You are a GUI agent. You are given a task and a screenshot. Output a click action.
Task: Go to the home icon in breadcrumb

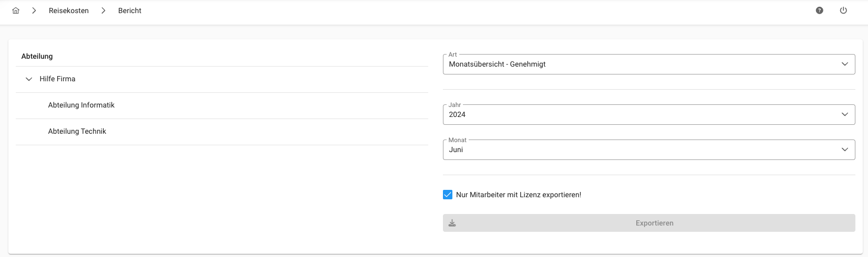point(16,10)
